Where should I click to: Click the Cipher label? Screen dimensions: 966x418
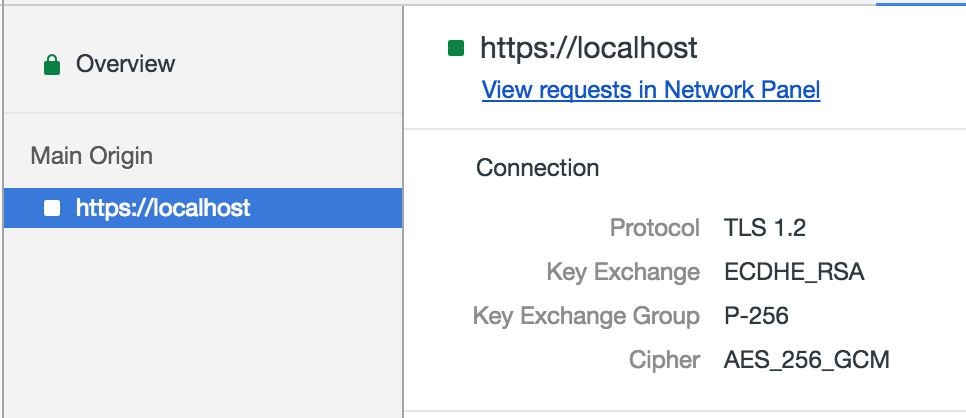(665, 360)
